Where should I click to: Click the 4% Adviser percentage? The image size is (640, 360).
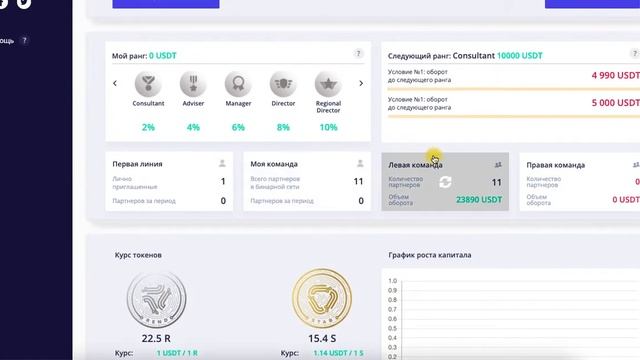pyautogui.click(x=193, y=127)
